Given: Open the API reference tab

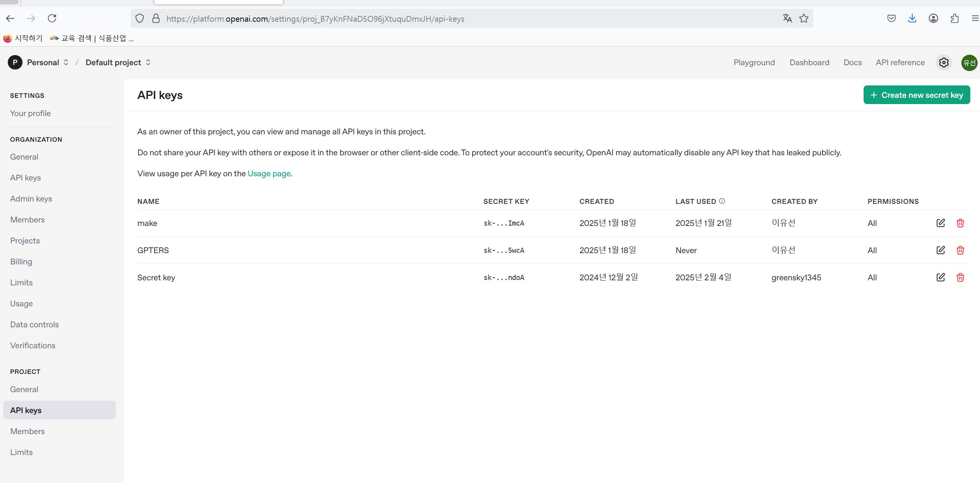Looking at the screenshot, I should [900, 63].
